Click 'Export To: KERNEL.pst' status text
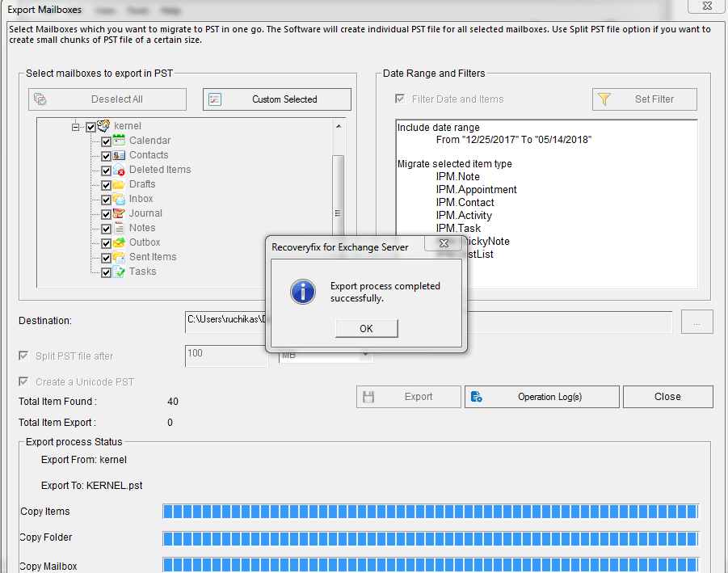This screenshot has width=728, height=573. coord(91,486)
